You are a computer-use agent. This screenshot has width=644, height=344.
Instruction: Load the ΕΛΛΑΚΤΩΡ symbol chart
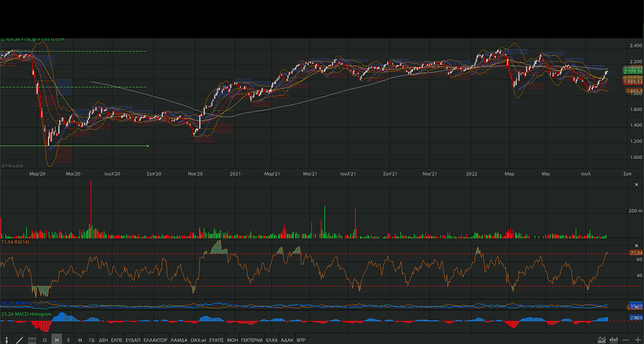coord(155,340)
